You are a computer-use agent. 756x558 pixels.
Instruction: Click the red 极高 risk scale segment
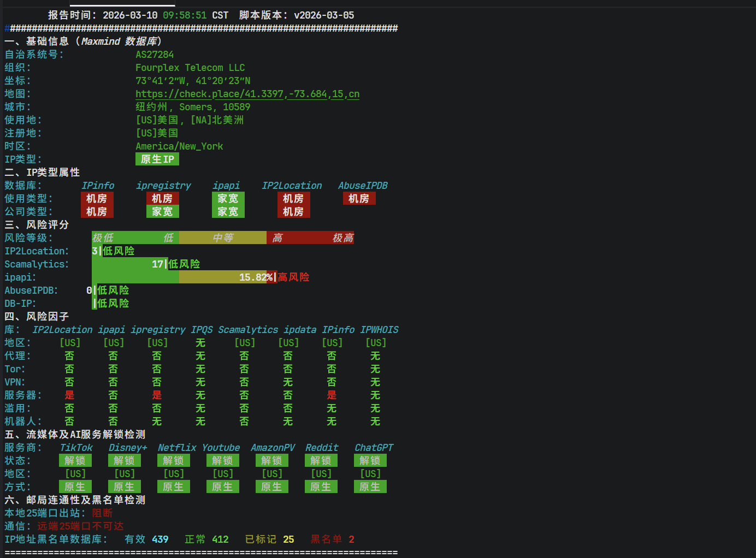pyautogui.click(x=343, y=238)
